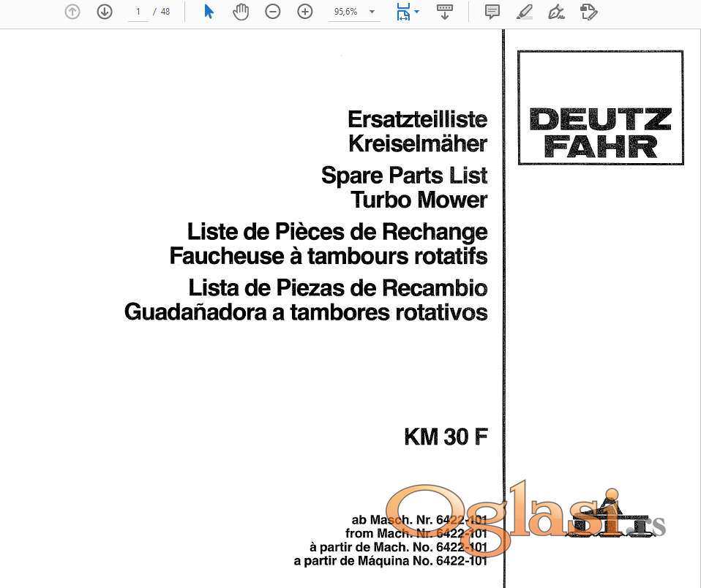701x588 pixels.
Task: Click the '/ 48' total page count
Action: point(162,12)
